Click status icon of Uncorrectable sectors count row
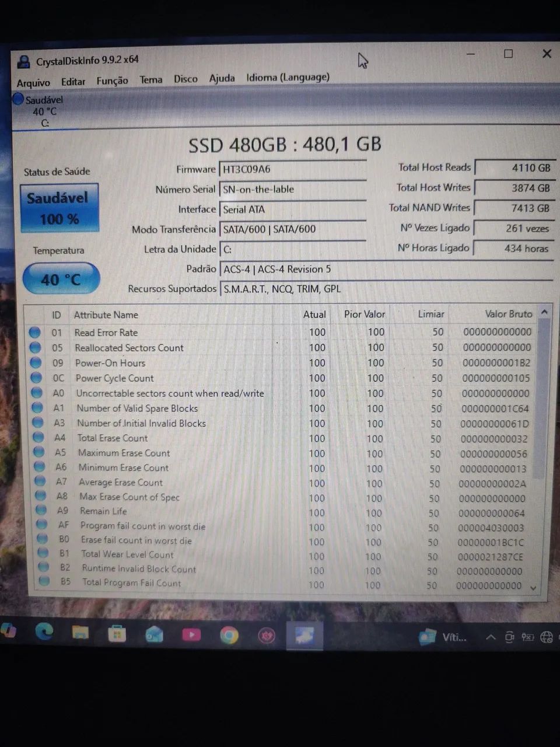Viewport: 560px width, 747px height. 37,393
